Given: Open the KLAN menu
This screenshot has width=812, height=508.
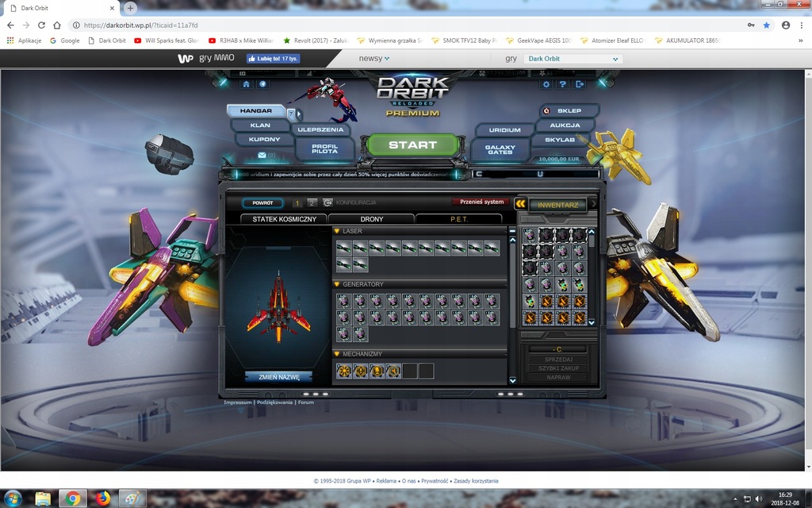Looking at the screenshot, I should [260, 125].
